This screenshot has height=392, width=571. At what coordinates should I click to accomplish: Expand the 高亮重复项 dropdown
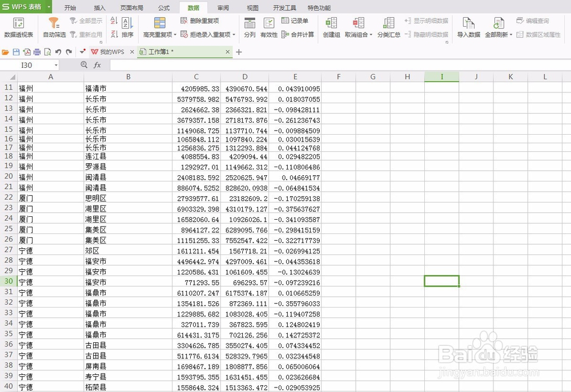click(175, 35)
